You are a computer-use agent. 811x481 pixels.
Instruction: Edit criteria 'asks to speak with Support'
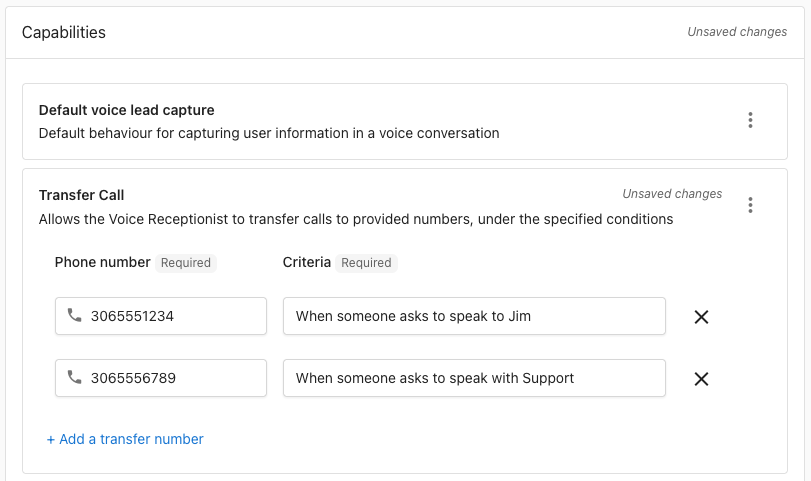474,378
